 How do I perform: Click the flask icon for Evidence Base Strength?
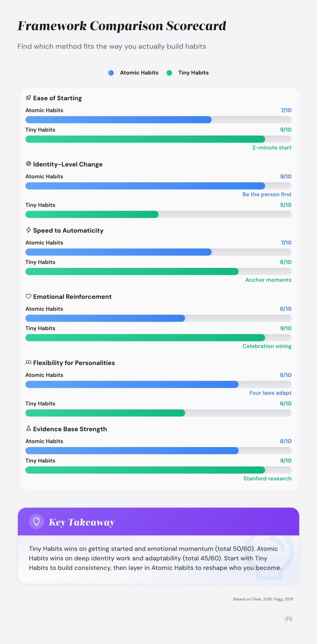(28, 429)
